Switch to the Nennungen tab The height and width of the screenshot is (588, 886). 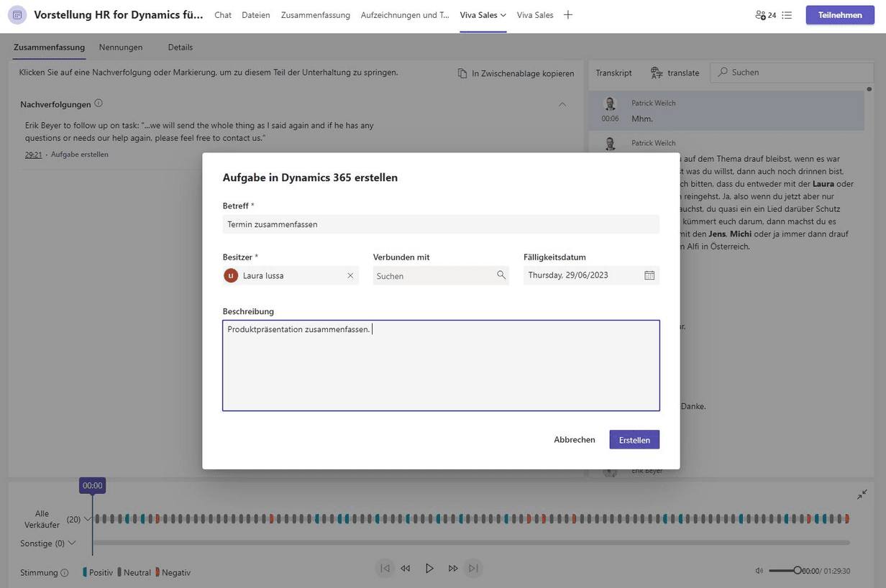(121, 47)
